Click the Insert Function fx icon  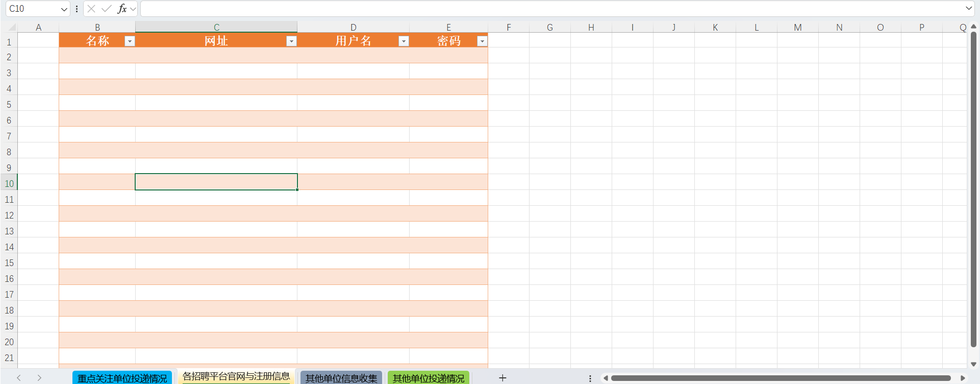point(122,9)
